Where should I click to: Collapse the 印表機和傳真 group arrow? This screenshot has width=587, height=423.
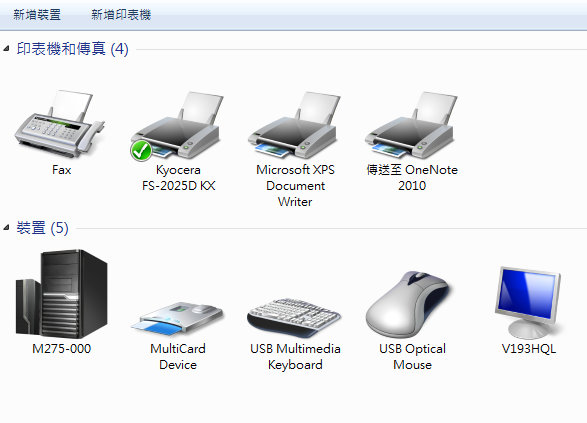6,48
